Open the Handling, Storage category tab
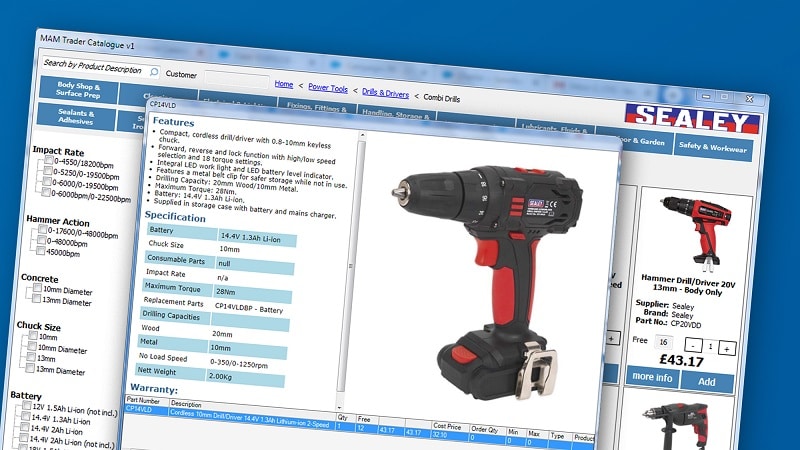Image resolution: width=800 pixels, height=450 pixels. 396,114
